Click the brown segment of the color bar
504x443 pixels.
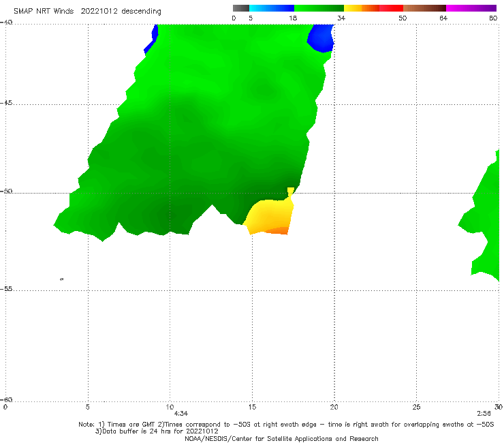[424, 8]
